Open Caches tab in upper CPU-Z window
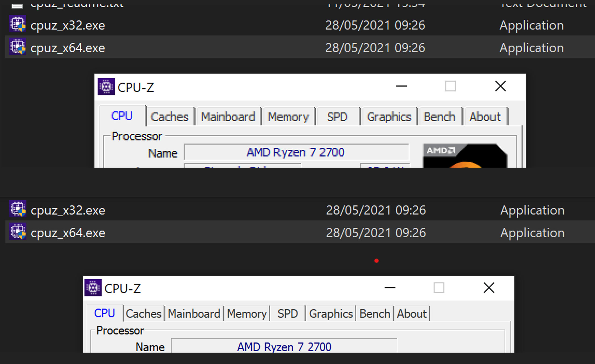This screenshot has height=364, width=595. point(169,117)
